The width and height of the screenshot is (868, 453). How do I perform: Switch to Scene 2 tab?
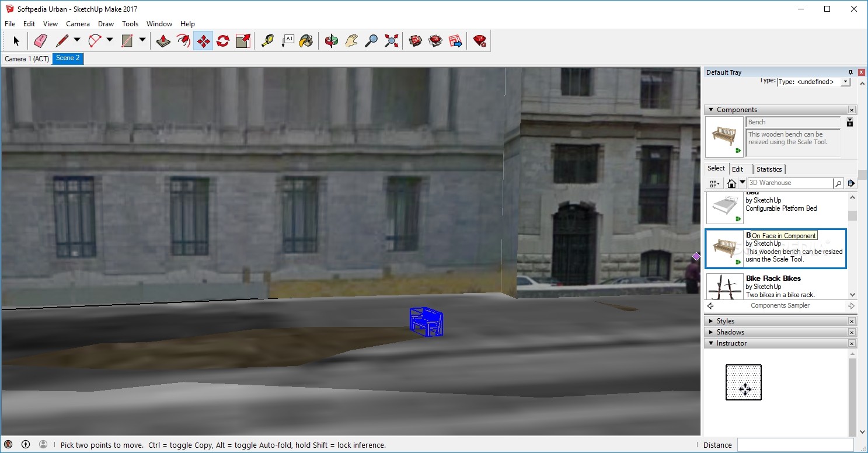[x=68, y=58]
